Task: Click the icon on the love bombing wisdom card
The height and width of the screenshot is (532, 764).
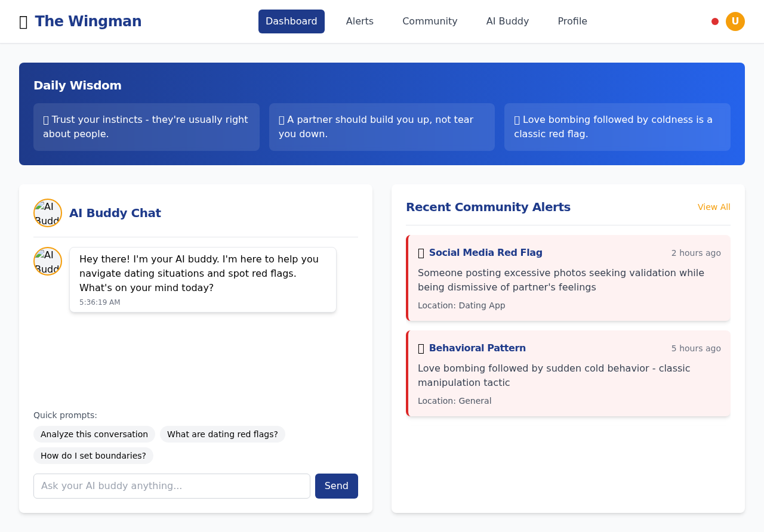Action: pyautogui.click(x=517, y=119)
